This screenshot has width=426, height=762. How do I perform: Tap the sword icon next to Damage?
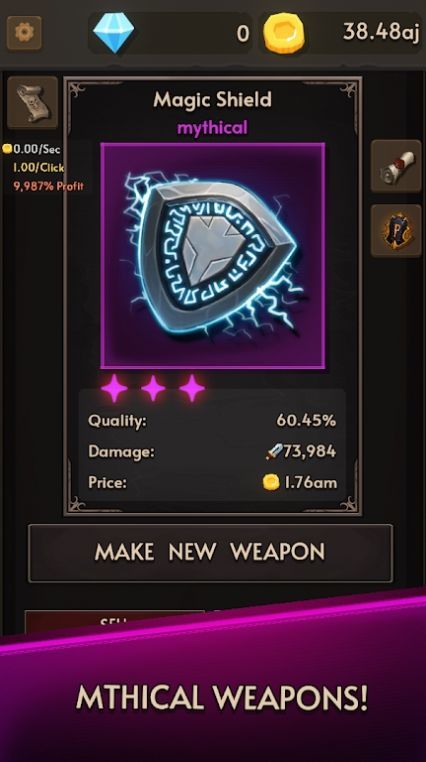[274, 452]
